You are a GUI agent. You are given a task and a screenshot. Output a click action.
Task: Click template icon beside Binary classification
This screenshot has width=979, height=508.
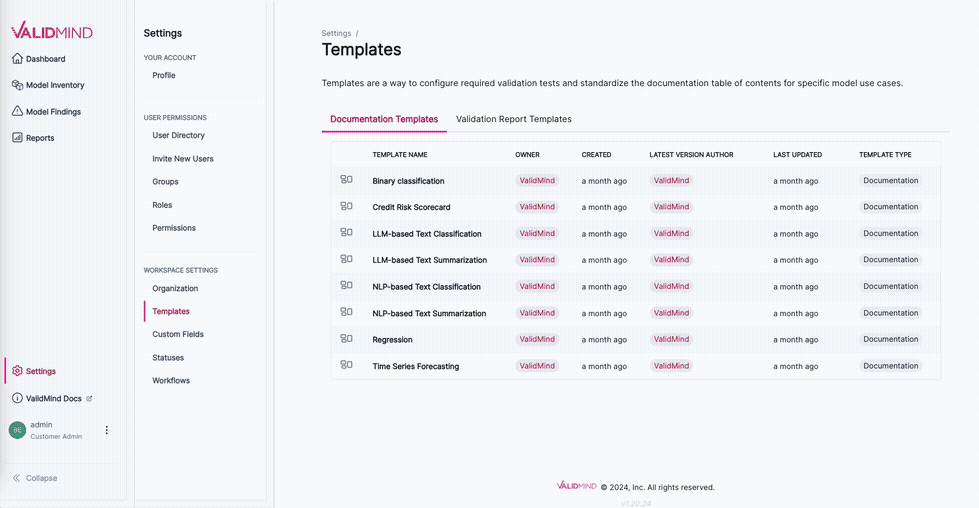(346, 180)
